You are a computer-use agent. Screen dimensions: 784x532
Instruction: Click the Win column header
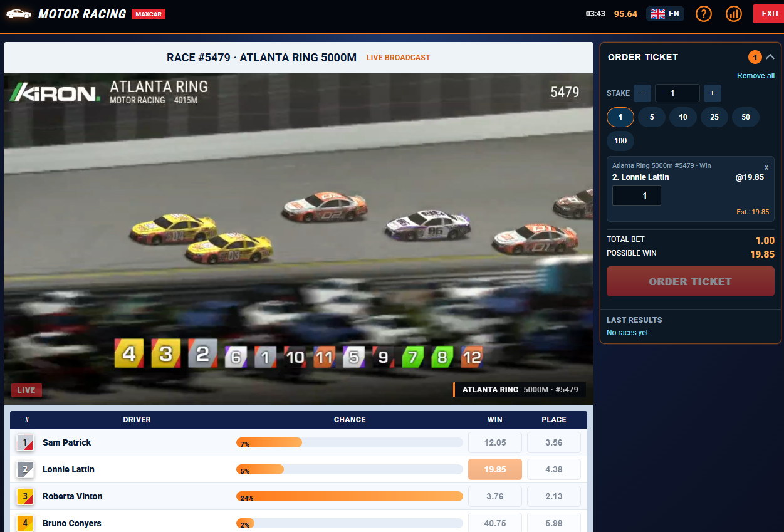click(x=495, y=420)
